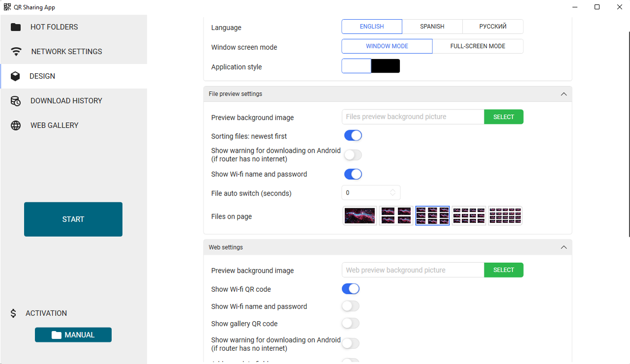Collapse the Web settings section

564,247
